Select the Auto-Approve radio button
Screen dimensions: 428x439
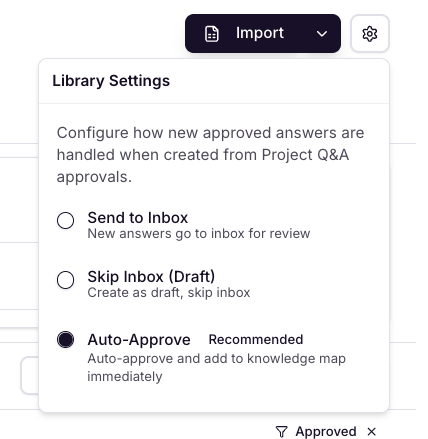[x=65, y=339]
